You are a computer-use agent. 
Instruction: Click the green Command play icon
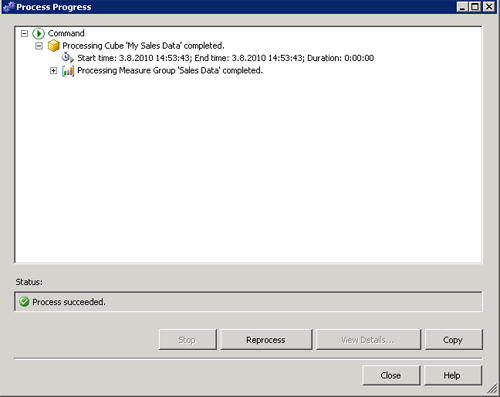[38, 33]
